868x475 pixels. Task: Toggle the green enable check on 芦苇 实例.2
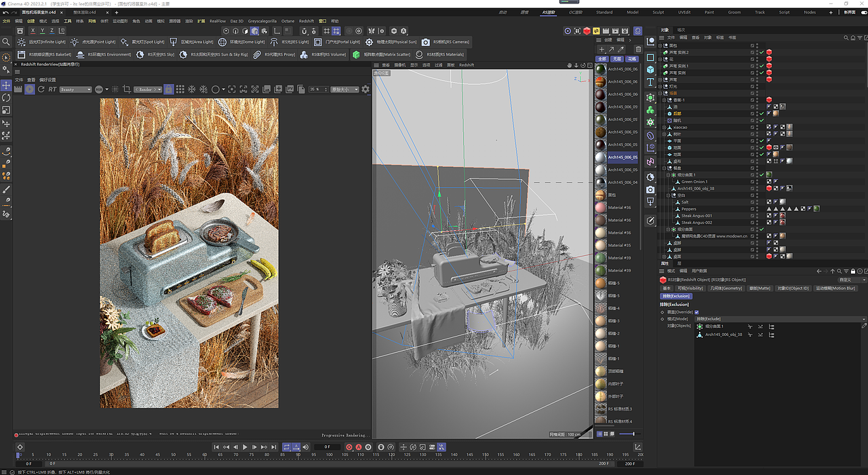[x=762, y=52]
